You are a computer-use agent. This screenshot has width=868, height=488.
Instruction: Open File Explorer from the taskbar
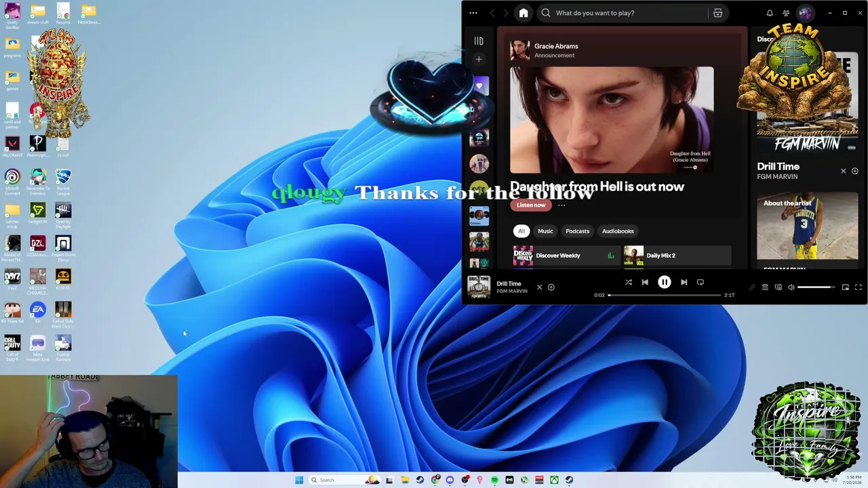point(405,480)
